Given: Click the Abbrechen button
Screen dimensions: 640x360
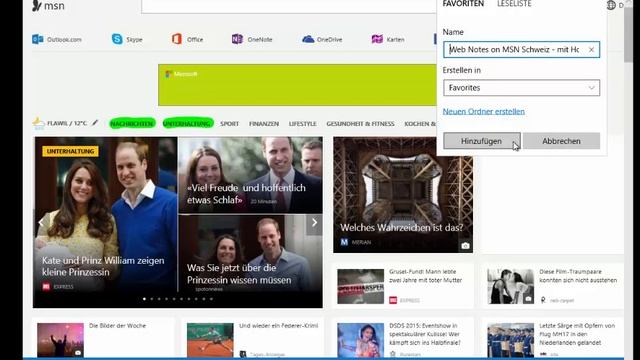Looking at the screenshot, I should 561,141.
